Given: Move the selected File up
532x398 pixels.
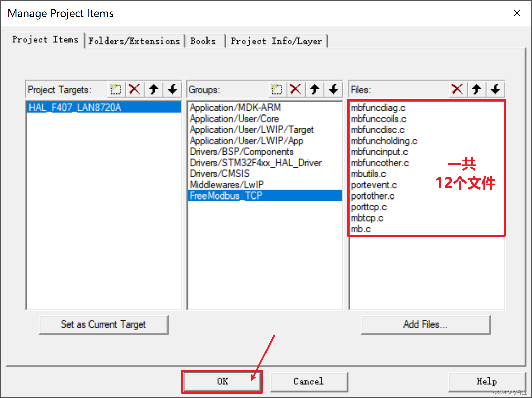Looking at the screenshot, I should (476, 89).
